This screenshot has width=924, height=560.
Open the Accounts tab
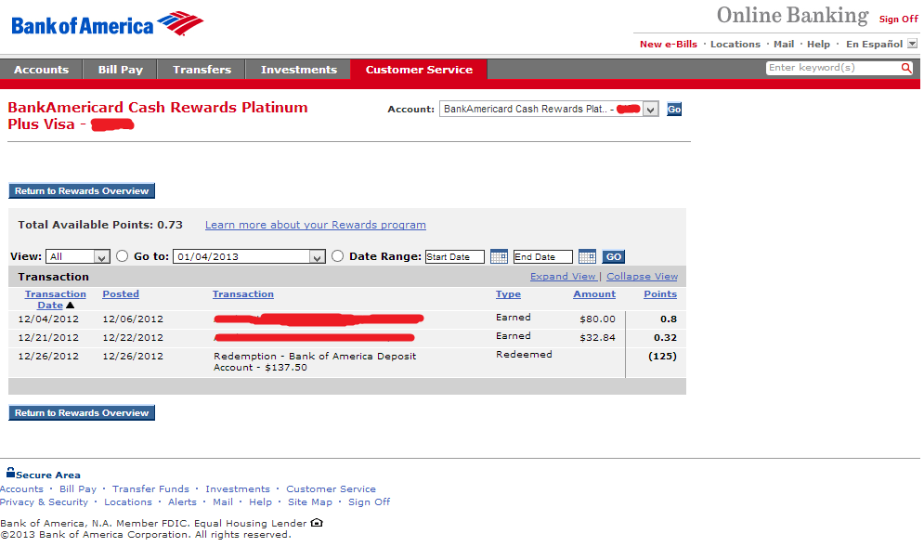(41, 70)
